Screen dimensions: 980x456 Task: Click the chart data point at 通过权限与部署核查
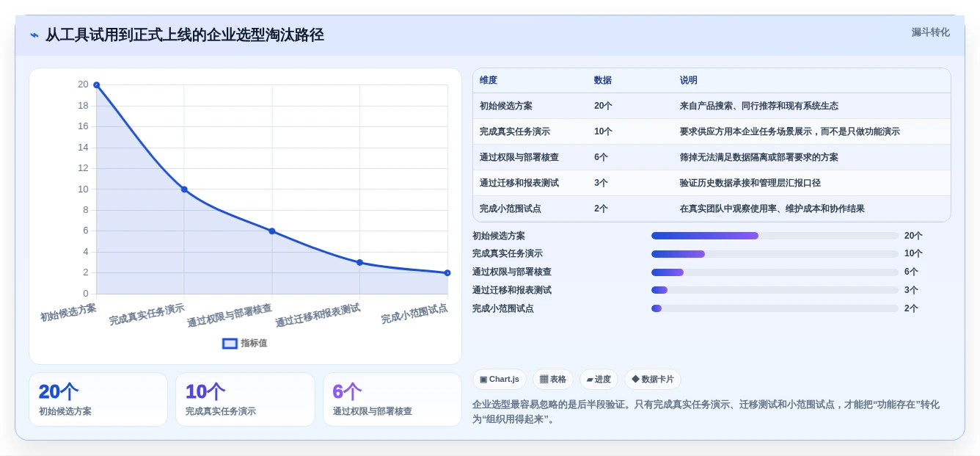click(272, 231)
